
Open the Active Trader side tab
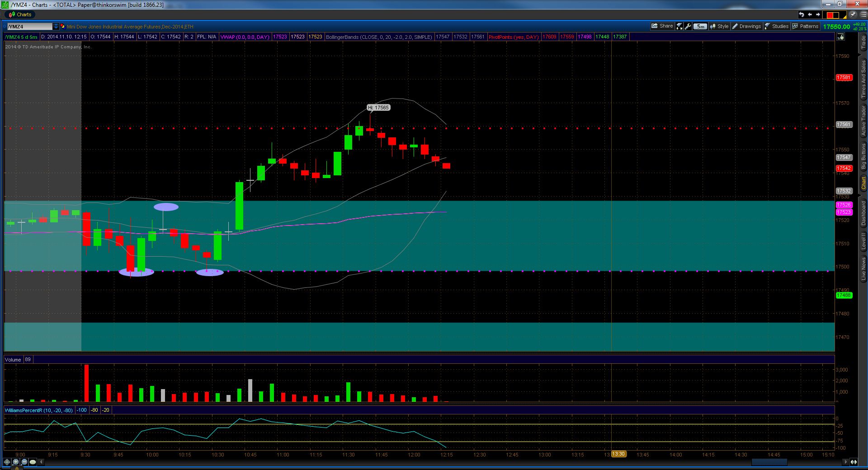[863, 120]
